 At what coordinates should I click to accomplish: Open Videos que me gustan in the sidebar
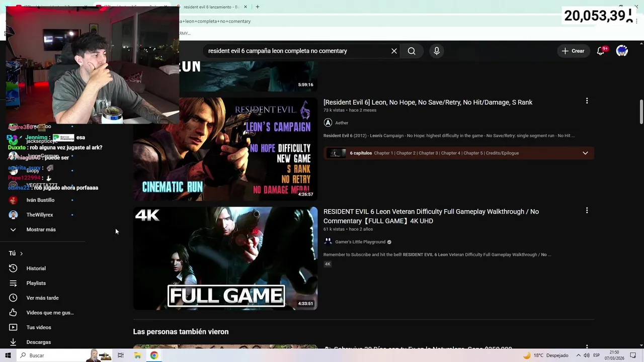coord(50,313)
